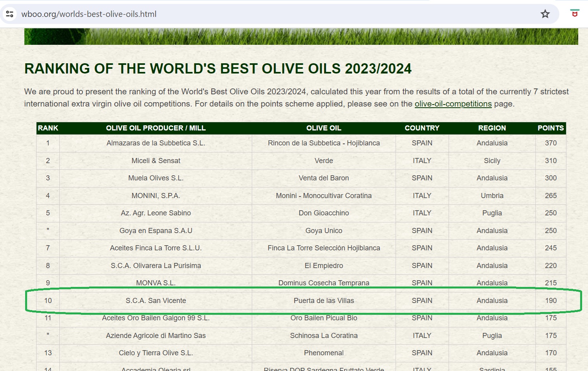Image resolution: width=588 pixels, height=371 pixels.
Task: Click the Umbria region cell
Action: [492, 196]
